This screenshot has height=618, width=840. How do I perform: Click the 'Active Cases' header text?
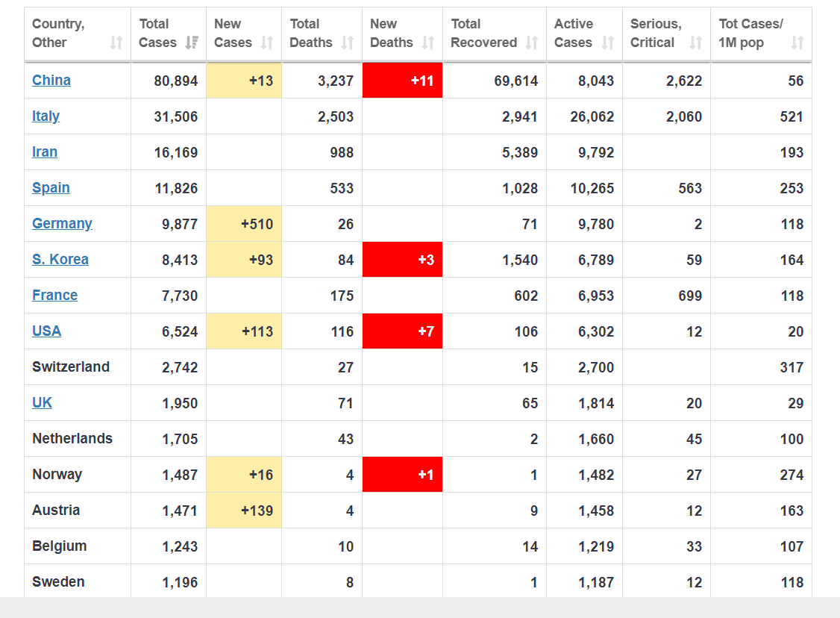point(574,34)
